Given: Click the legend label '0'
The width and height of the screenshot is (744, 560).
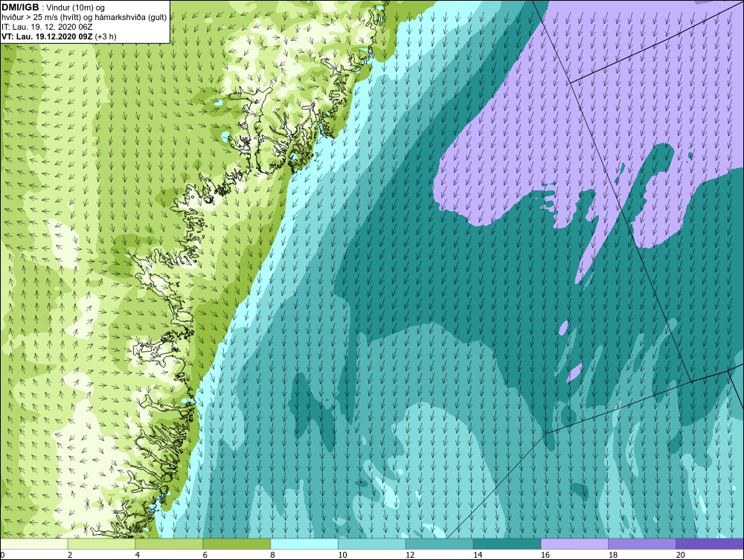Looking at the screenshot, I should (x=2, y=555).
